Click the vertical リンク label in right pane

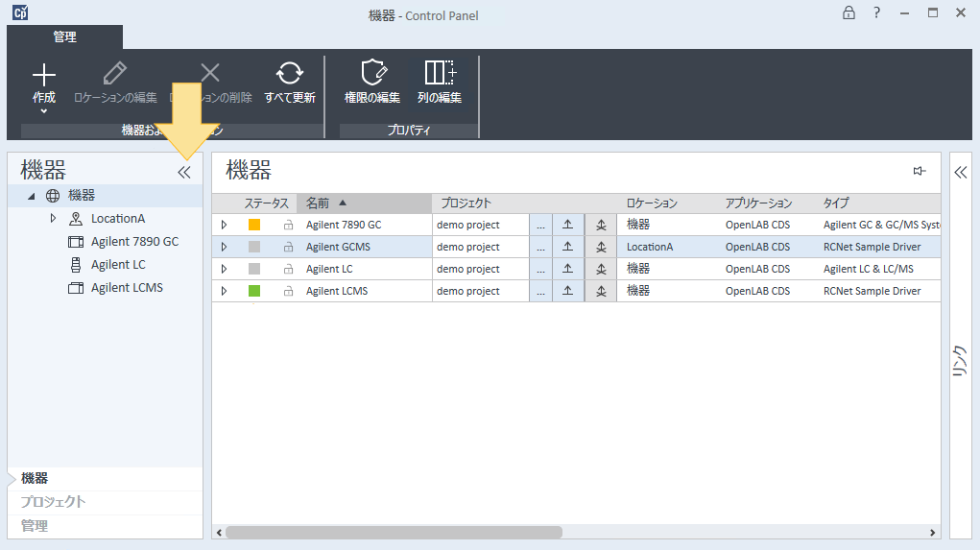coord(960,361)
